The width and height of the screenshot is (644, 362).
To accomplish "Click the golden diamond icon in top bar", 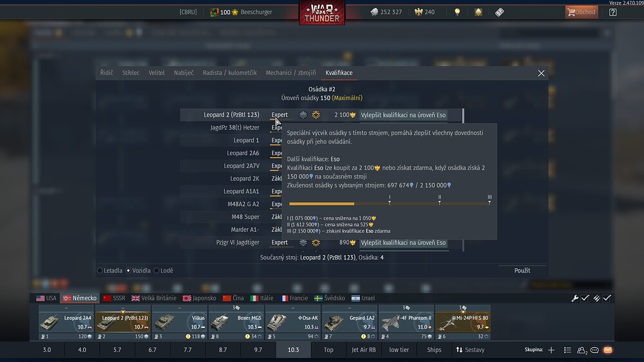I will 478,12.
